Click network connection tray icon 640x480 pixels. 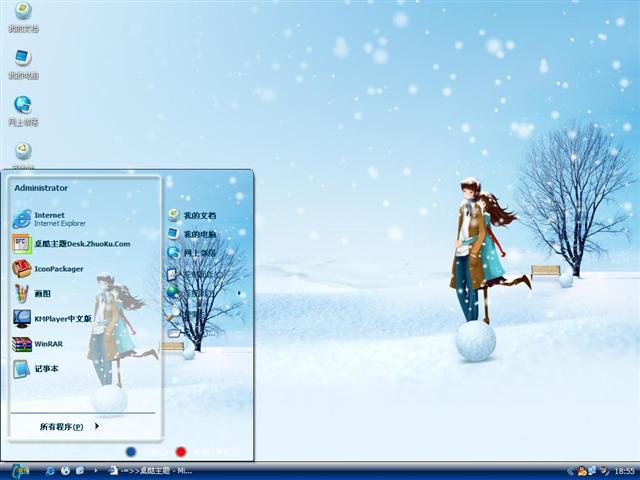point(592,471)
